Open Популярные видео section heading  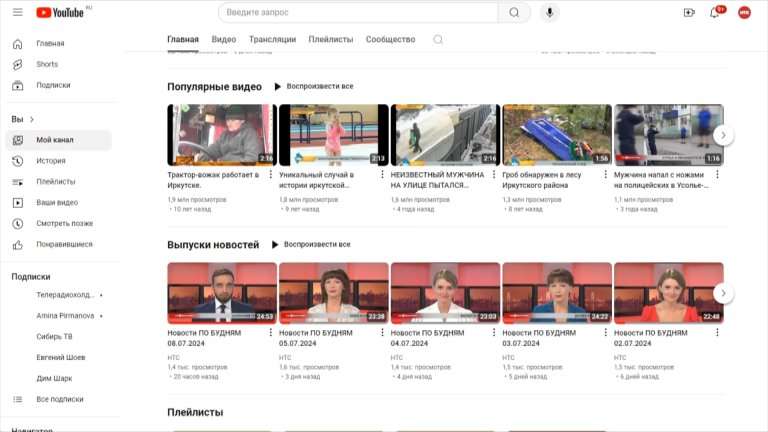[215, 87]
